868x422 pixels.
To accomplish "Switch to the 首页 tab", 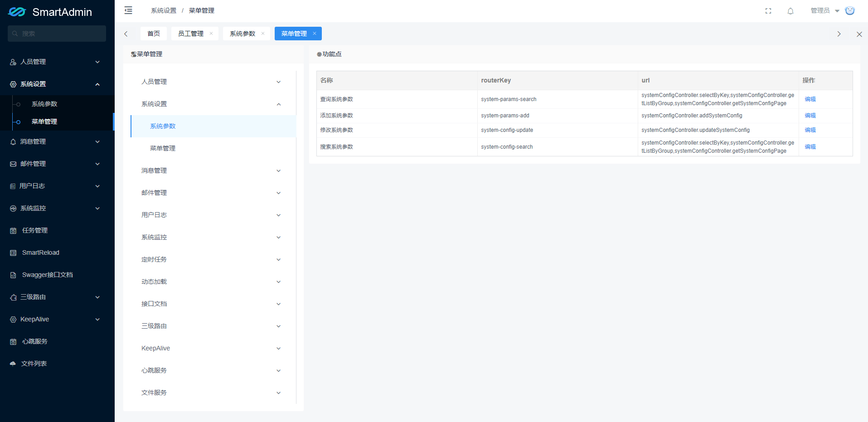I will coord(153,33).
